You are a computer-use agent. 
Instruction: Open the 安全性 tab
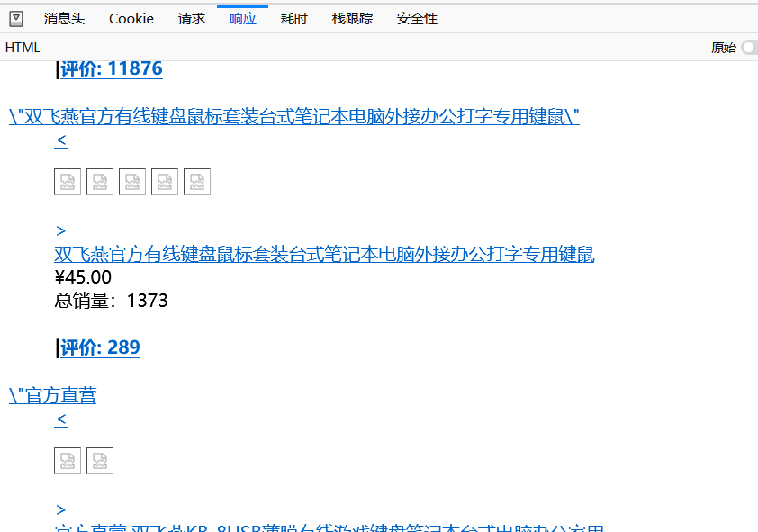click(417, 19)
